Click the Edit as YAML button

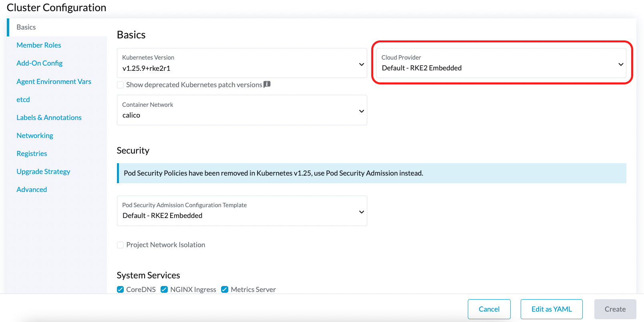tap(551, 309)
